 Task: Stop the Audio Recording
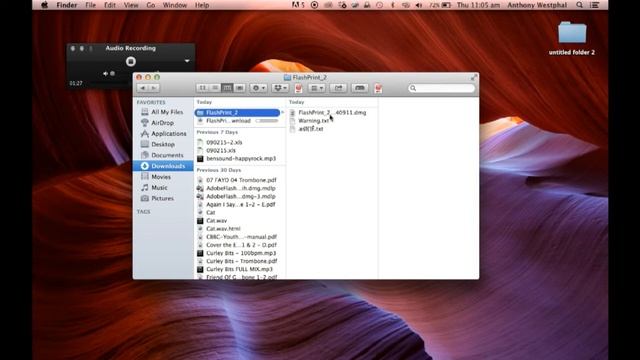[131, 61]
